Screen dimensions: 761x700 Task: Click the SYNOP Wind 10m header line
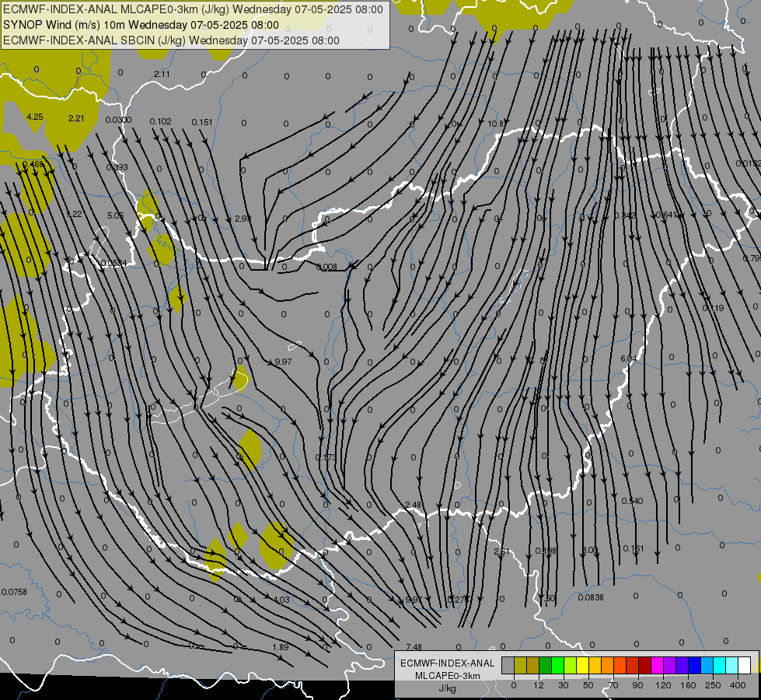pyautogui.click(x=141, y=25)
